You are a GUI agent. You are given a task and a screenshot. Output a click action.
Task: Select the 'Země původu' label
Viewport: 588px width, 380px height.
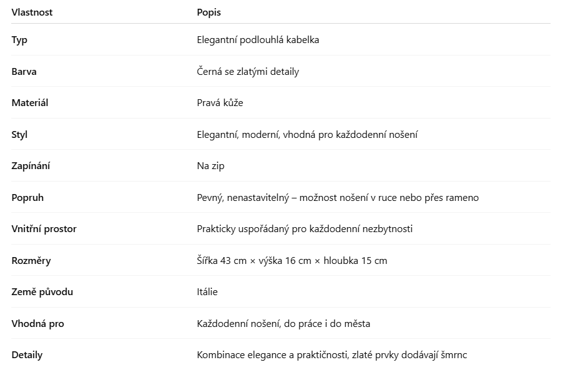(42, 292)
